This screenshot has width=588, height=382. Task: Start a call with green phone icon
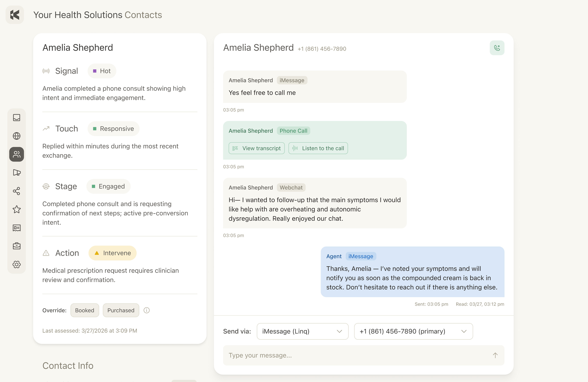click(x=497, y=48)
